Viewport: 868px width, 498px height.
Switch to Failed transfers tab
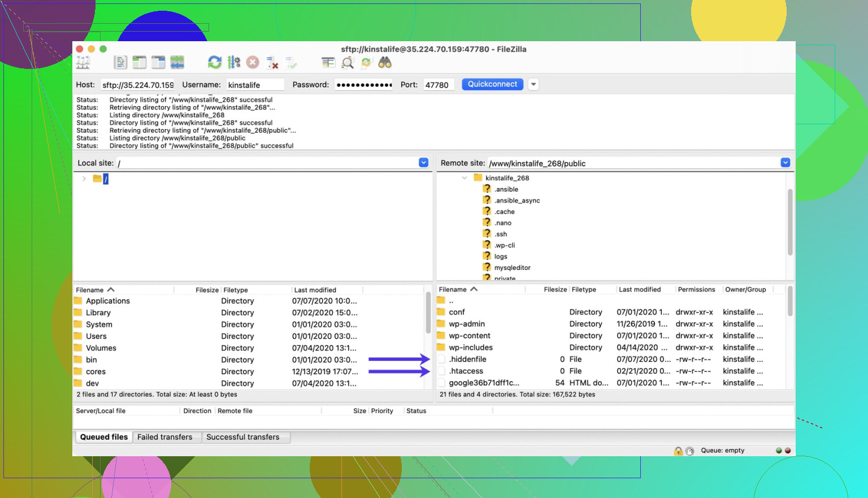(164, 437)
